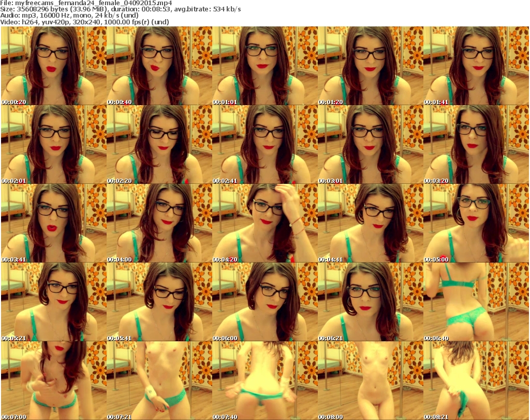This screenshot has width=530, height=420.
Task: Pick the 00:05:41 thumbnail
Action: [x=159, y=302]
